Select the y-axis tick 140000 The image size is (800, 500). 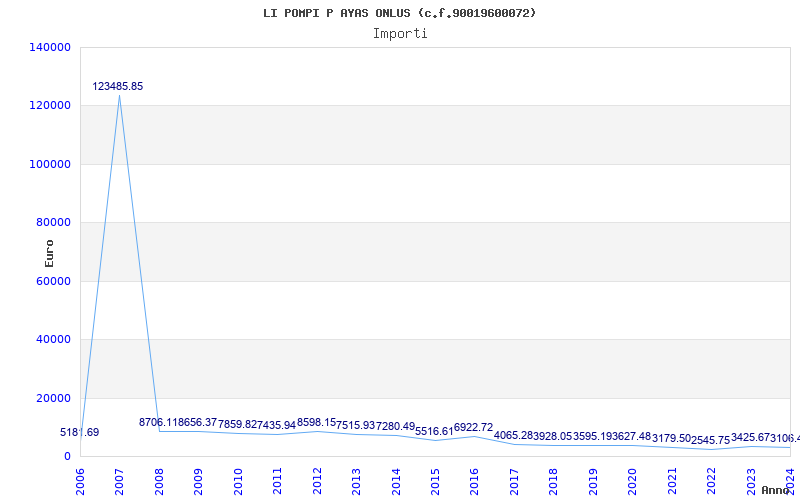50,47
